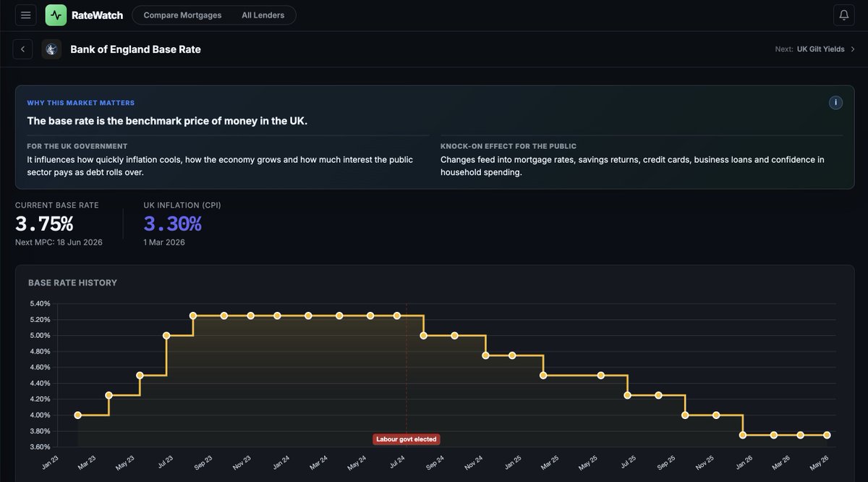Click the UK inflation value 3.30%
Image resolution: width=868 pixels, height=482 pixels.
pos(172,224)
